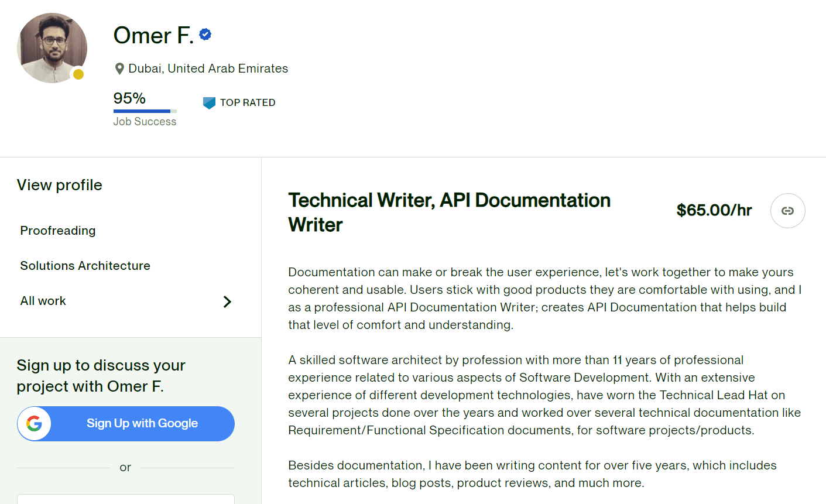Open Omer F.'s profile photo
Screen dimensions: 826x504
(x=52, y=47)
